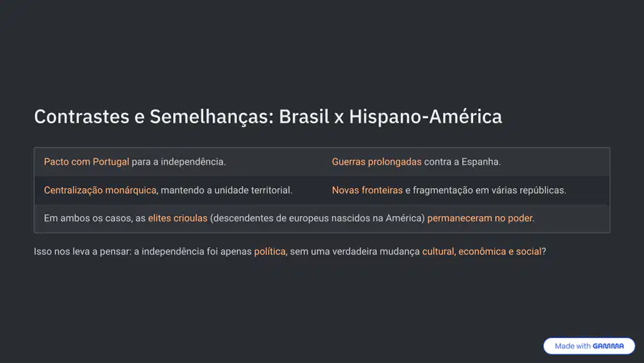
Task: Click the highlighted phrase permaneceram no poder
Action: [479, 218]
